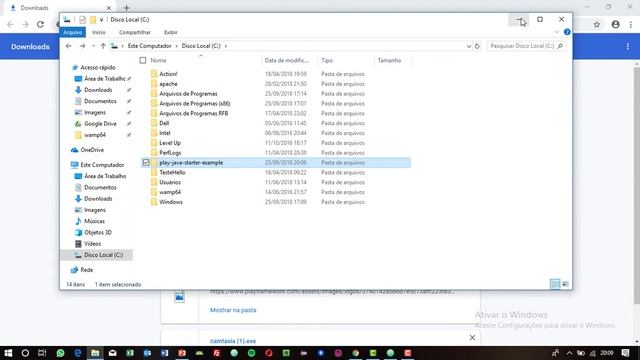Screen dimensions: 640x360
Task: Open camtasia (1).exe link in Chrome downloads
Action: click(233, 341)
